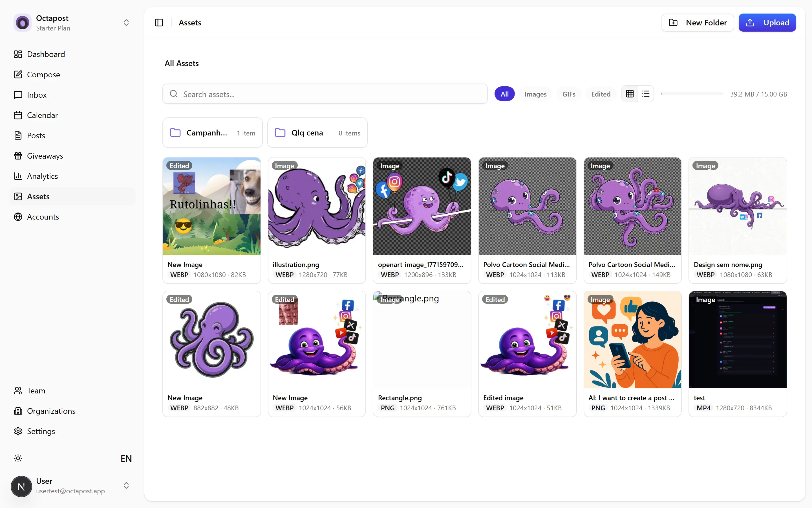Open the Dashboard icon in sidebar
The image size is (812, 508).
[x=18, y=54]
